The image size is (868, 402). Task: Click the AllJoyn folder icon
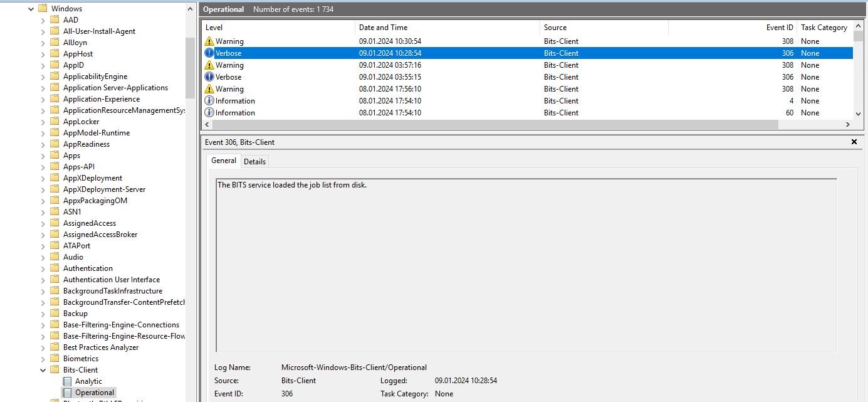(55, 43)
